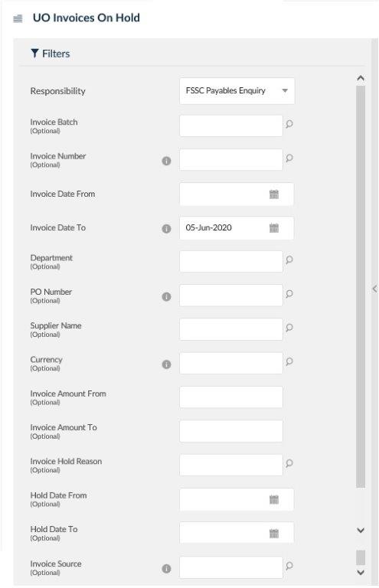Open the Hold Date To calendar icon
The width and height of the screenshot is (379, 588).
[x=274, y=534]
